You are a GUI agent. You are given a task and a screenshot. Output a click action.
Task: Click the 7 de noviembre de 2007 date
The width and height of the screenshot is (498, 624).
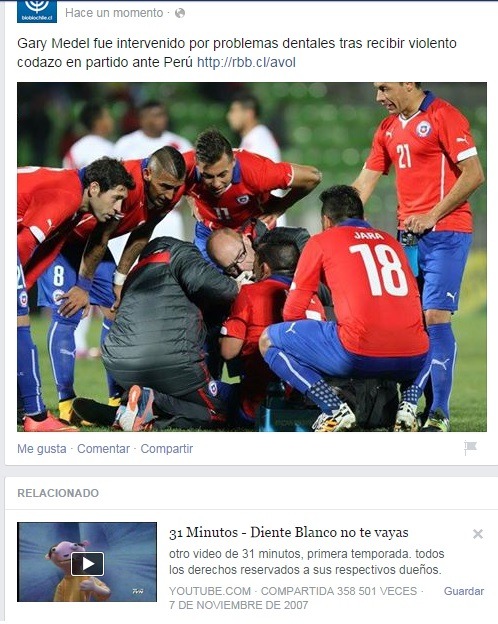click(x=238, y=605)
